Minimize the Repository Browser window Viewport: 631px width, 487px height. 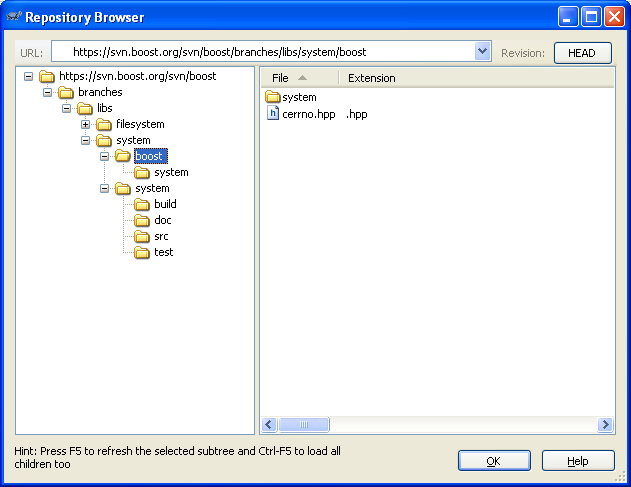568,17
